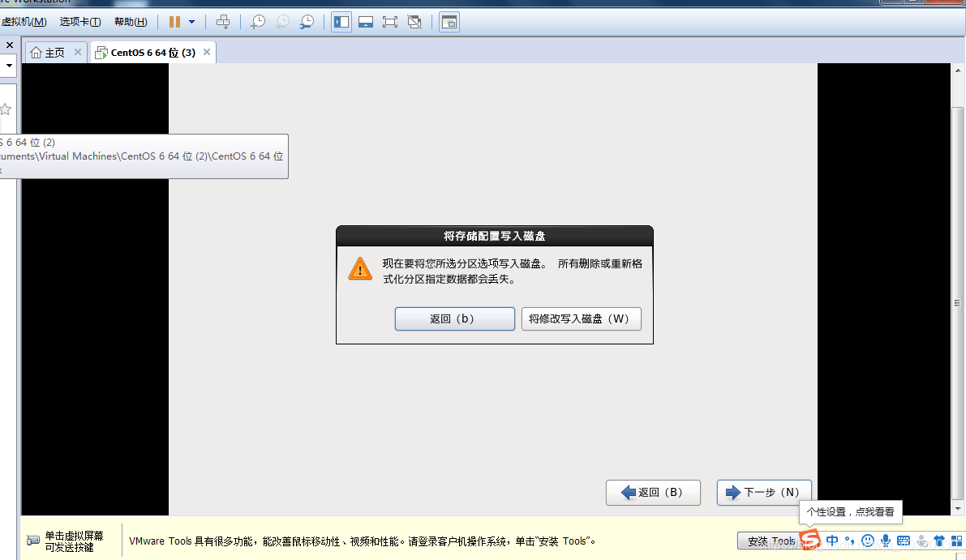This screenshot has height=560, width=966.
Task: Select the CentOS 6 64 位 (3) tab
Action: click(152, 53)
